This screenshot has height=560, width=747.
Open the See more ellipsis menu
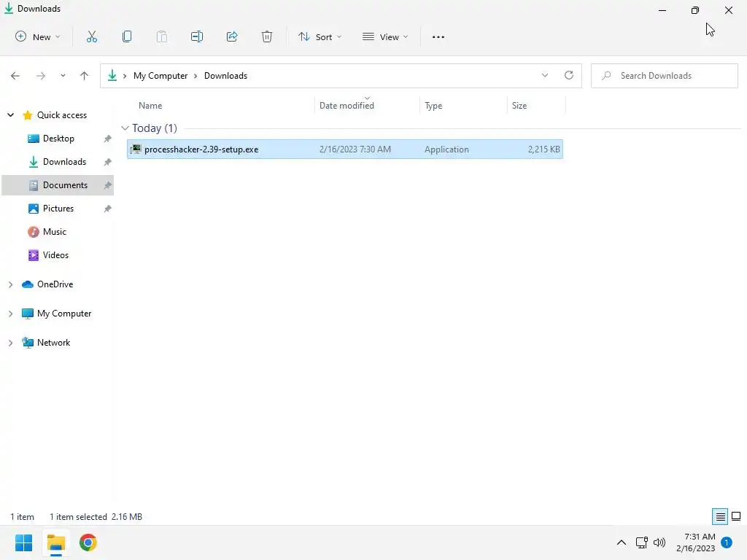pyautogui.click(x=438, y=37)
